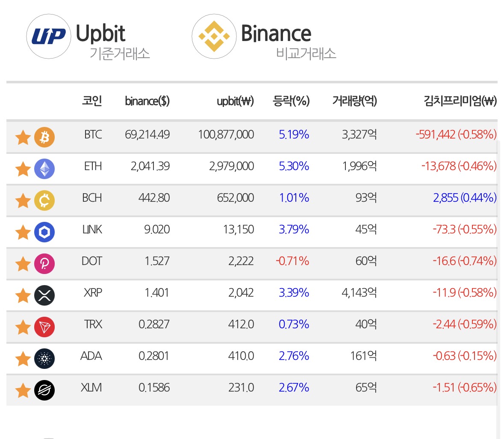Toggle the XLM favorite star
This screenshot has height=439, width=504.
[x=23, y=390]
